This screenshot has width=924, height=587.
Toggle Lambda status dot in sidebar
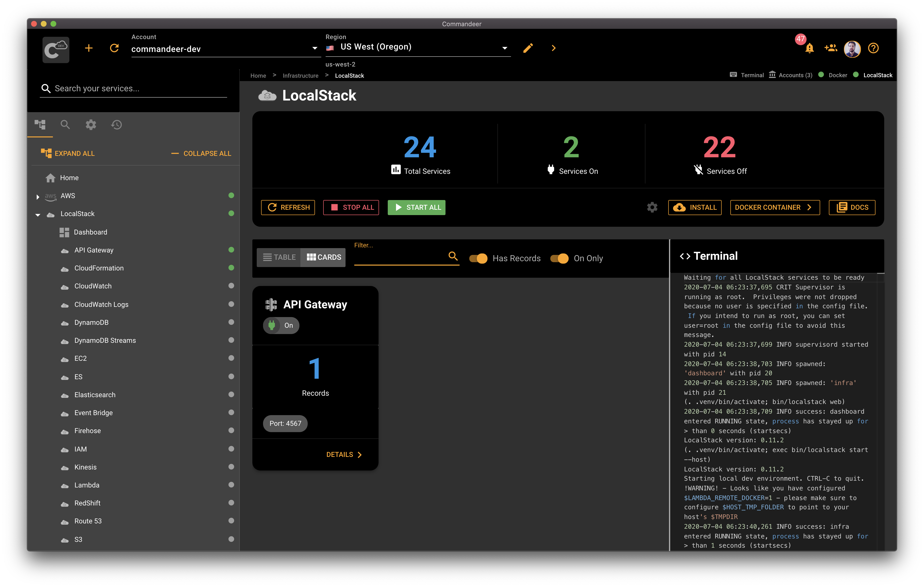231,485
